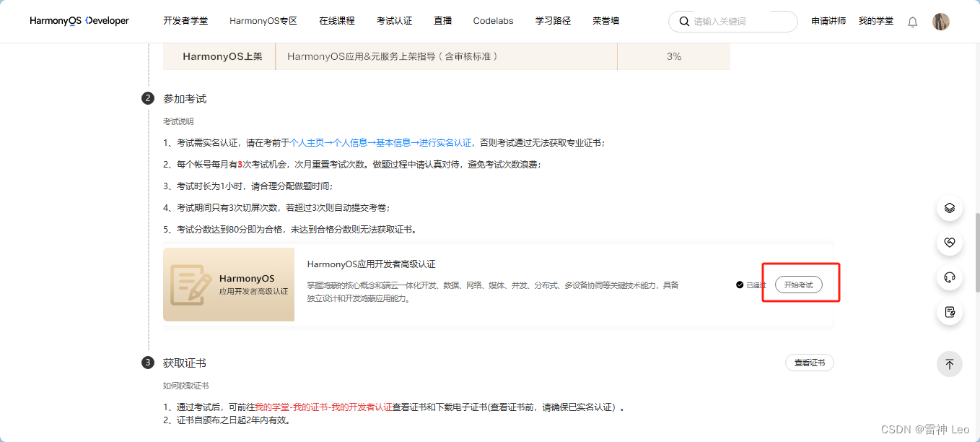Click the 申请讲师 link
Viewport: 980px width, 442px height.
coord(828,22)
